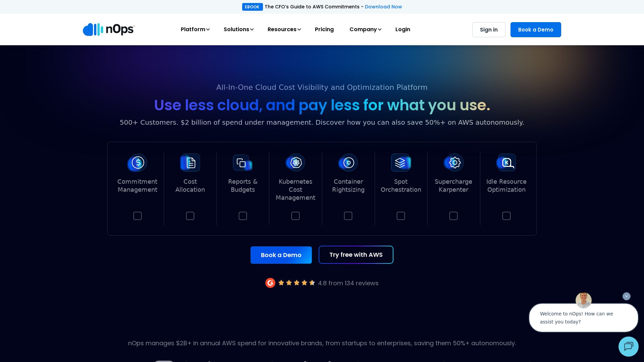The width and height of the screenshot is (644, 362).
Task: Open the Solutions dropdown menu
Action: [x=238, y=29]
